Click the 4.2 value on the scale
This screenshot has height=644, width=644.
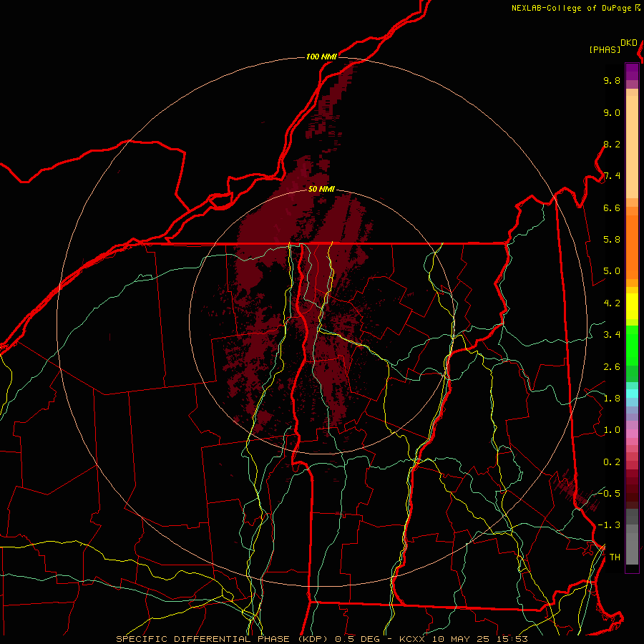click(612, 303)
